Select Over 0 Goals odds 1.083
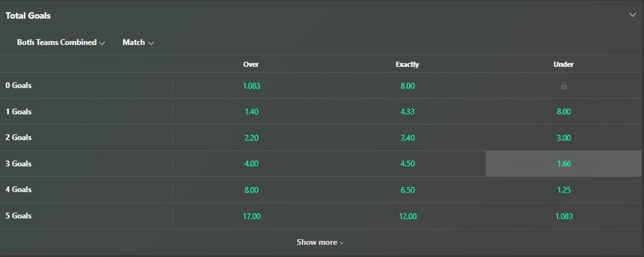 [x=251, y=86]
